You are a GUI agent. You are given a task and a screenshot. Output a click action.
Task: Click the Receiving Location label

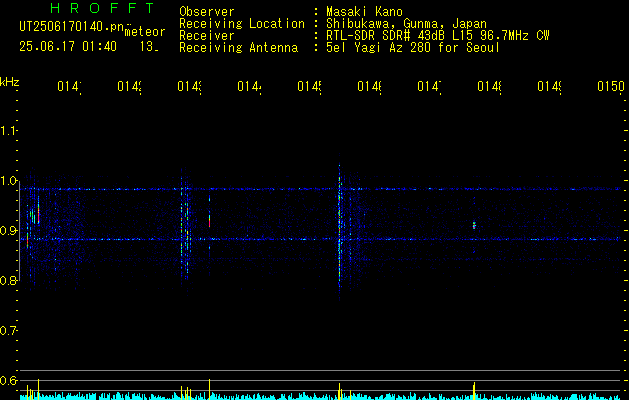[x=242, y=24]
